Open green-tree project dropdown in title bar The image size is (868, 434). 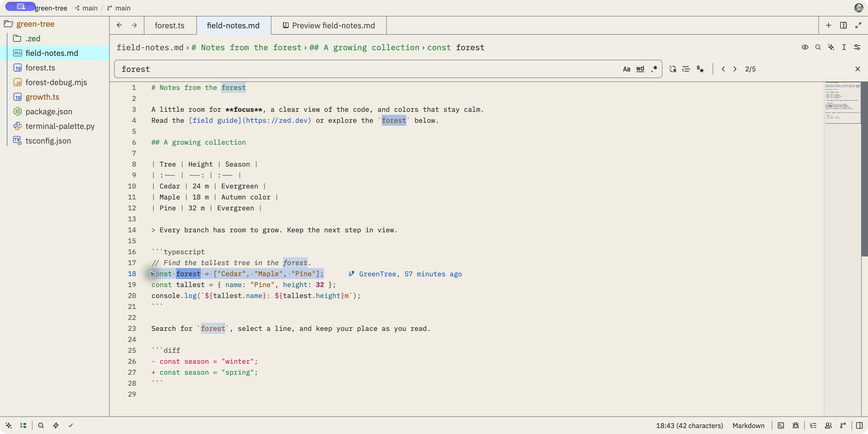pos(51,8)
